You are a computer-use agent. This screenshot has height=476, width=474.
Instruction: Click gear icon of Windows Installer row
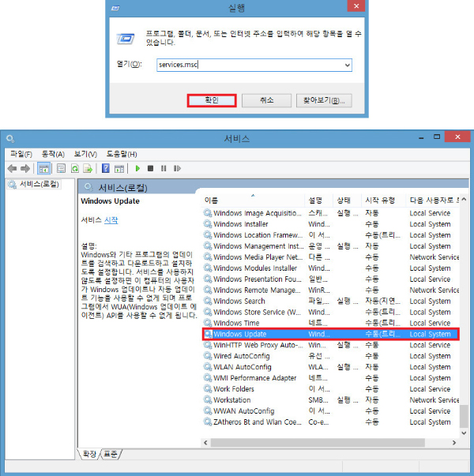[208, 224]
